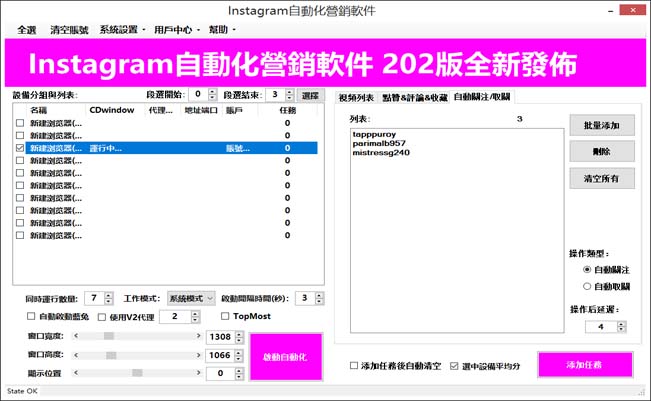Check the first browser row checkbox

click(20, 123)
